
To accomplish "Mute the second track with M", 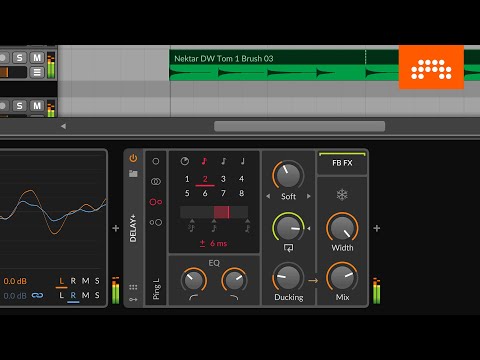I will 37,106.
